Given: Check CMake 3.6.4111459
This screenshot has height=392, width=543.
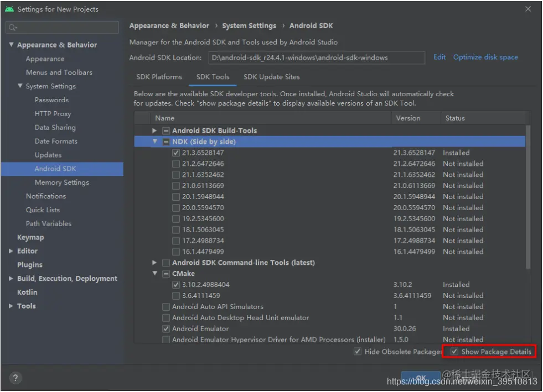Looking at the screenshot, I should [x=176, y=296].
